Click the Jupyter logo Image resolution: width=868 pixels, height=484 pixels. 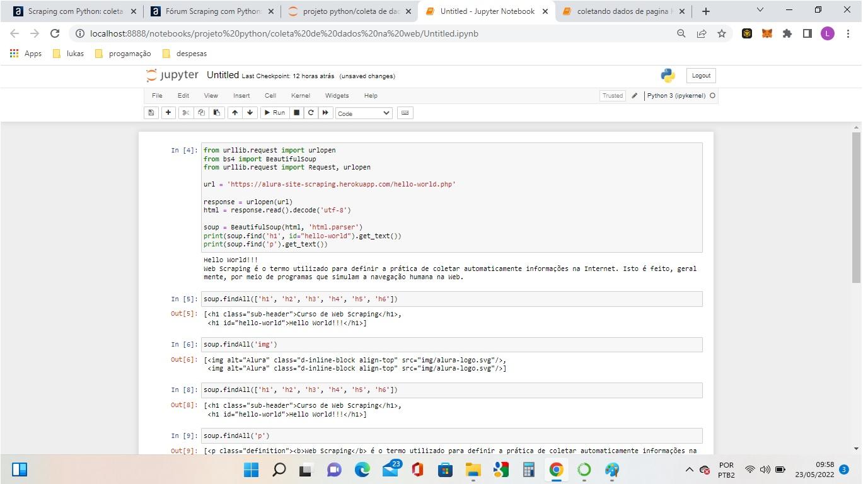click(x=172, y=76)
